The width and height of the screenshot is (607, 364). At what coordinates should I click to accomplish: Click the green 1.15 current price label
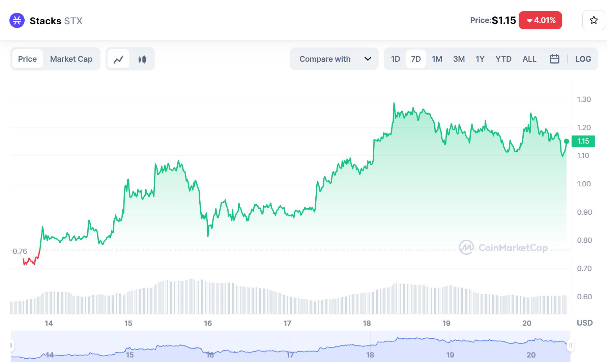583,141
